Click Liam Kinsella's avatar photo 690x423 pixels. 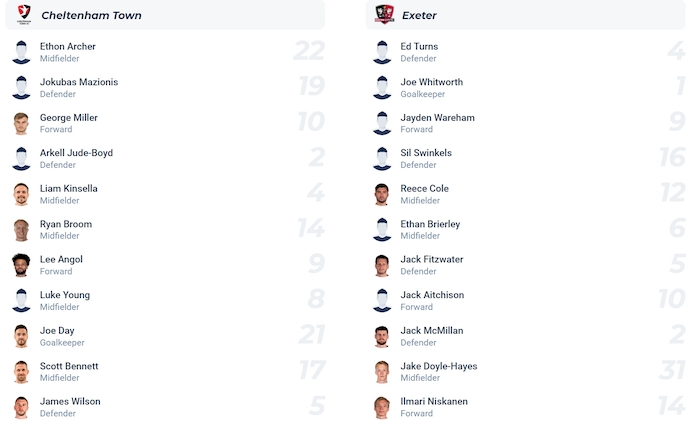click(21, 194)
